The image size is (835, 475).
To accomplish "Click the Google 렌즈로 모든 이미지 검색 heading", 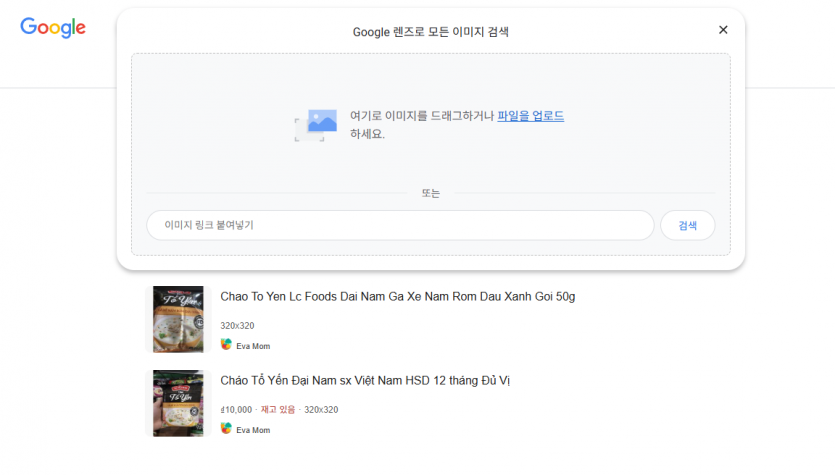I will pos(430,32).
